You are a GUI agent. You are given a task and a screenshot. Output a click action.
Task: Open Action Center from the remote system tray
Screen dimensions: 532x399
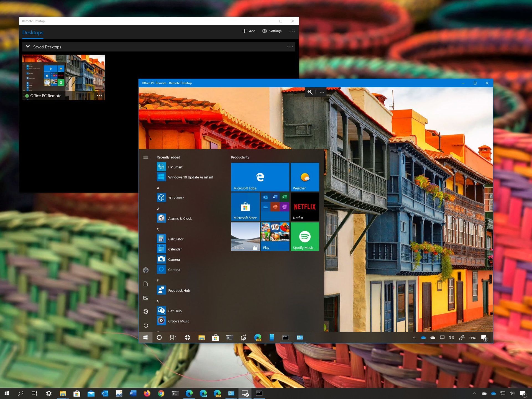[x=484, y=337]
